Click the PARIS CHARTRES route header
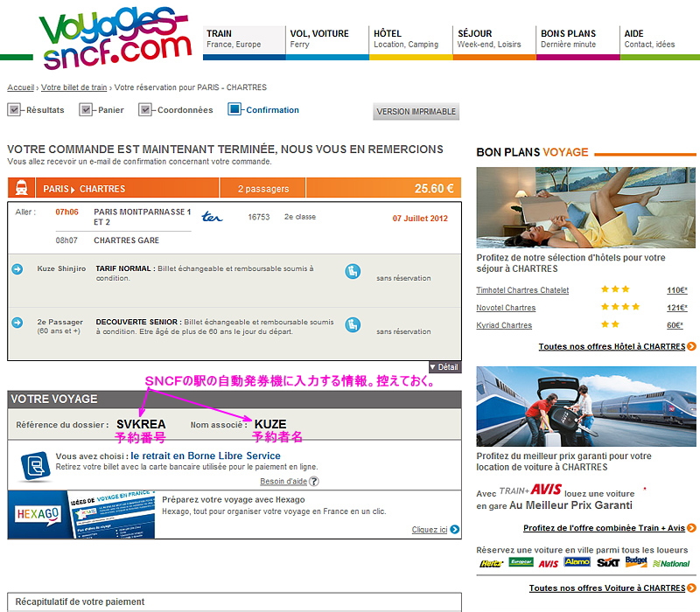Viewport: 700px width, 612px height. 84,189
